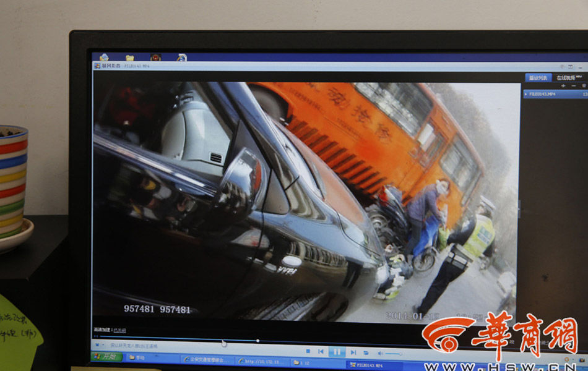Click the plus icon to add to playlist

click(x=563, y=86)
